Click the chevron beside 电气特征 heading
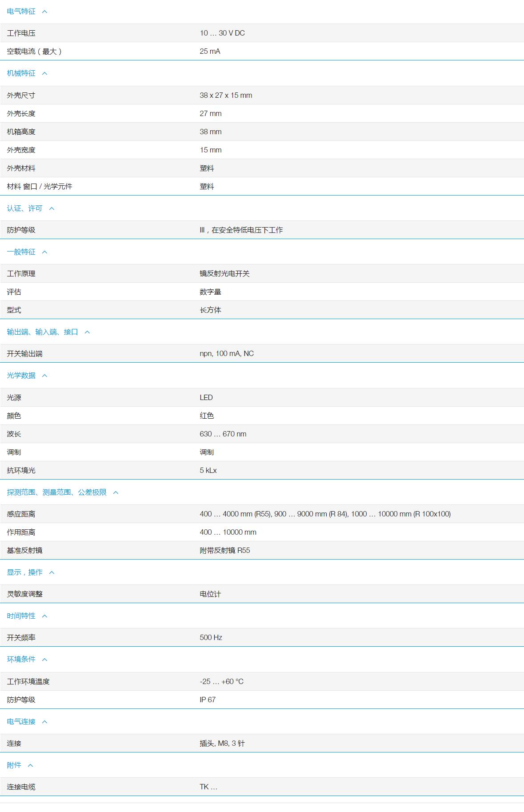Screen dimensions: 524x812 point(44,12)
